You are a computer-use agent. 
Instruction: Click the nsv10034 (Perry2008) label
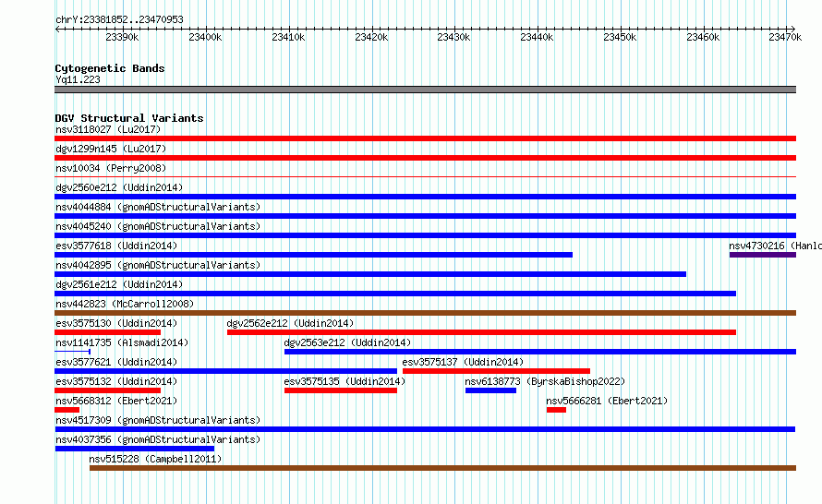coord(111,168)
